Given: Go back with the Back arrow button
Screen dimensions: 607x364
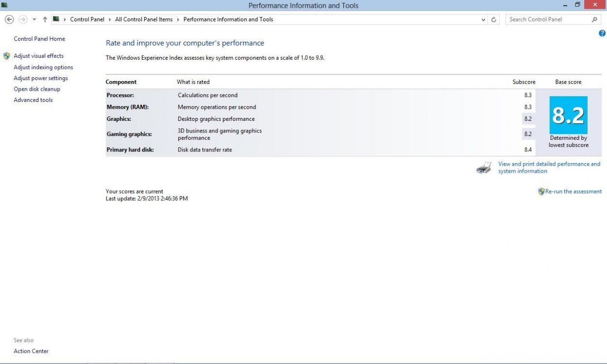Looking at the screenshot, I should (9, 19).
